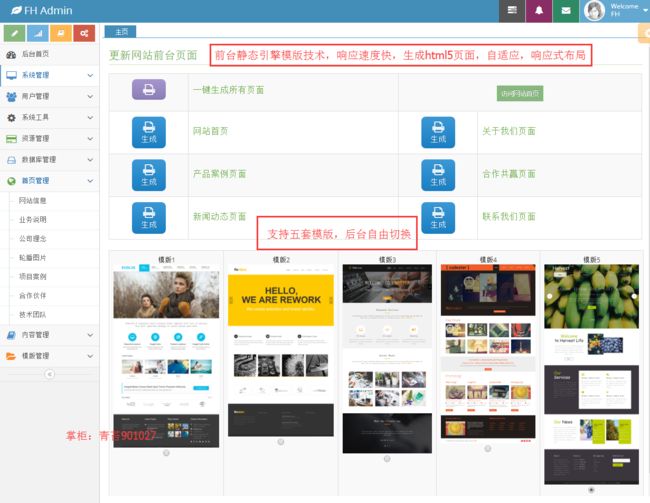
Task: Click the 后台首页 dashboard gauge icon
Action: (x=12, y=54)
